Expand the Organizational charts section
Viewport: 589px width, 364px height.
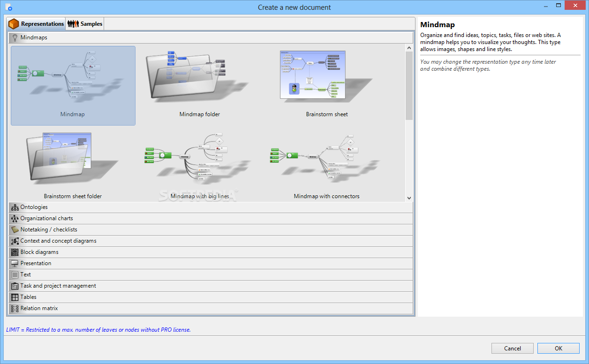point(211,218)
